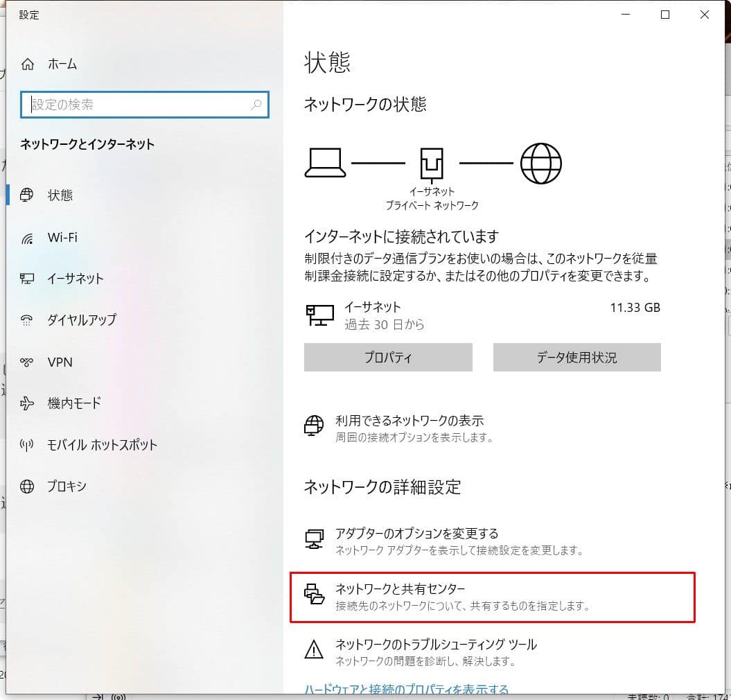
Task: Click the プロキシ globe icon
Action: pyautogui.click(x=28, y=487)
